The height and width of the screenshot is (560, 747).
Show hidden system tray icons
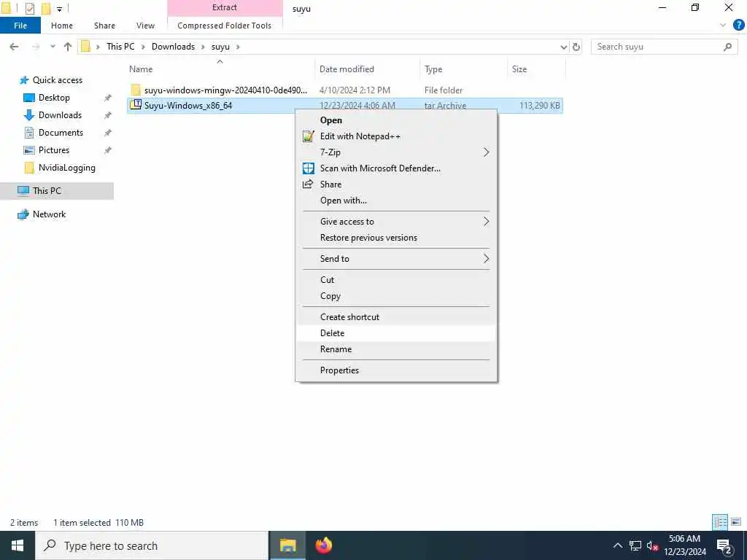(618, 545)
